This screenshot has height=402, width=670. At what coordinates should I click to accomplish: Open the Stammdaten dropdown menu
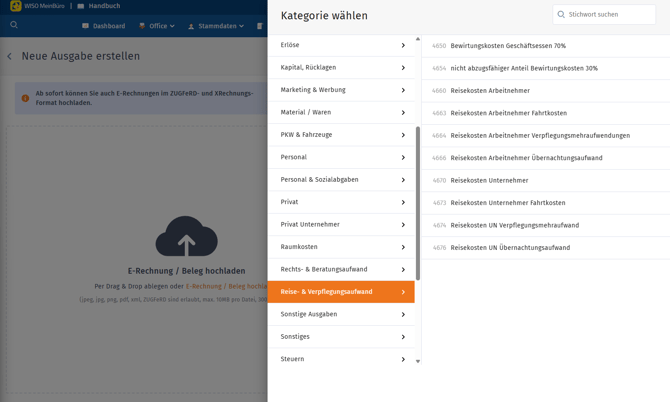pyautogui.click(x=216, y=26)
